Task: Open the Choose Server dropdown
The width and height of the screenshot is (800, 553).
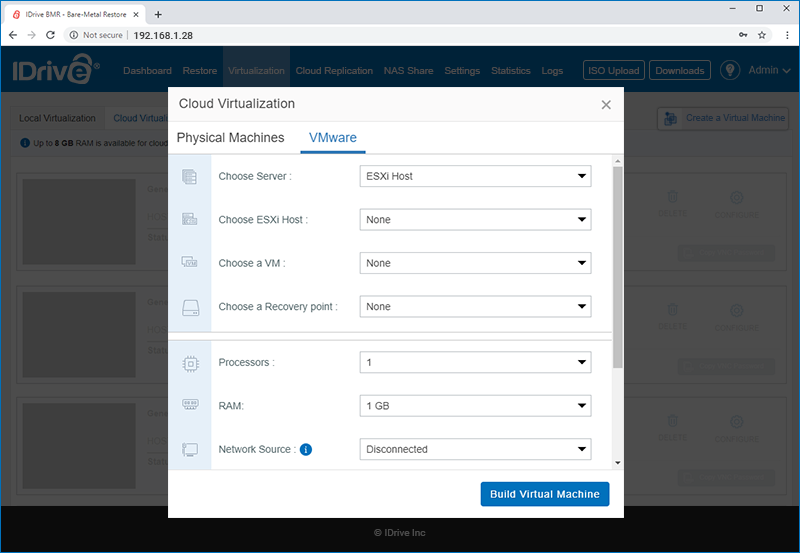Action: click(476, 176)
